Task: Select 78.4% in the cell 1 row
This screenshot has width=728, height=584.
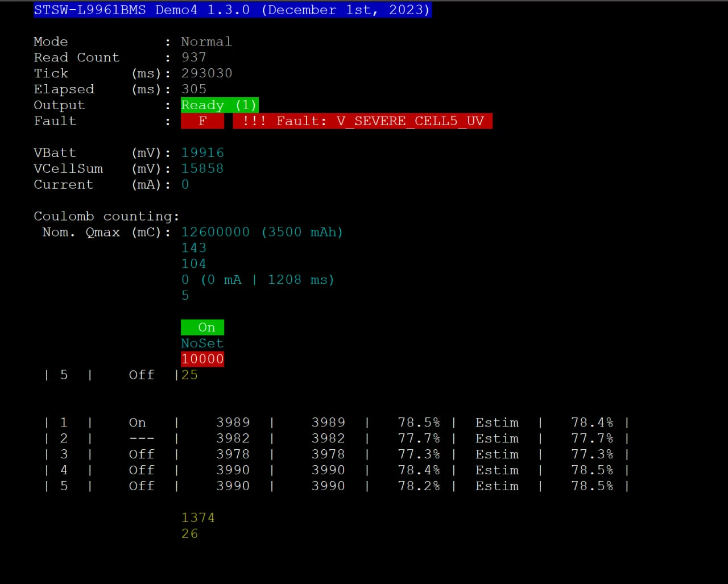Action: 592,423
